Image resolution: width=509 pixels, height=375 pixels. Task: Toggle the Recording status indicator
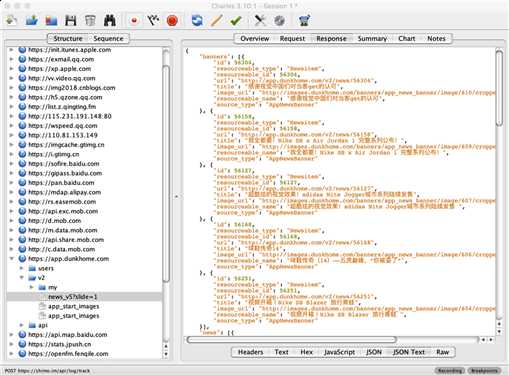coord(450,371)
